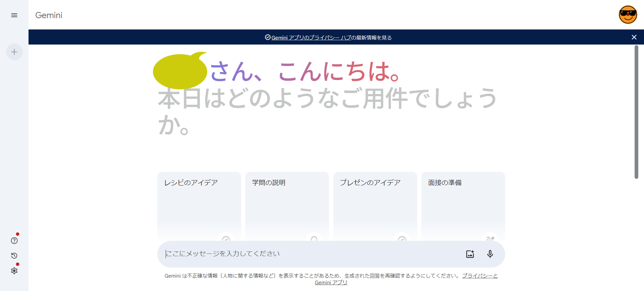Viewport: 644px width, 291px height.
Task: Focus the message input field
Action: (x=312, y=254)
